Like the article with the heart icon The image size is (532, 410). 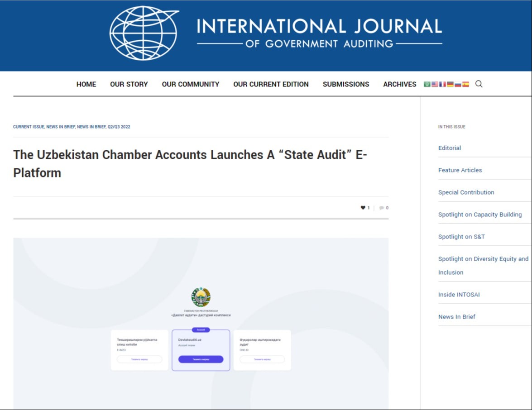tap(363, 208)
